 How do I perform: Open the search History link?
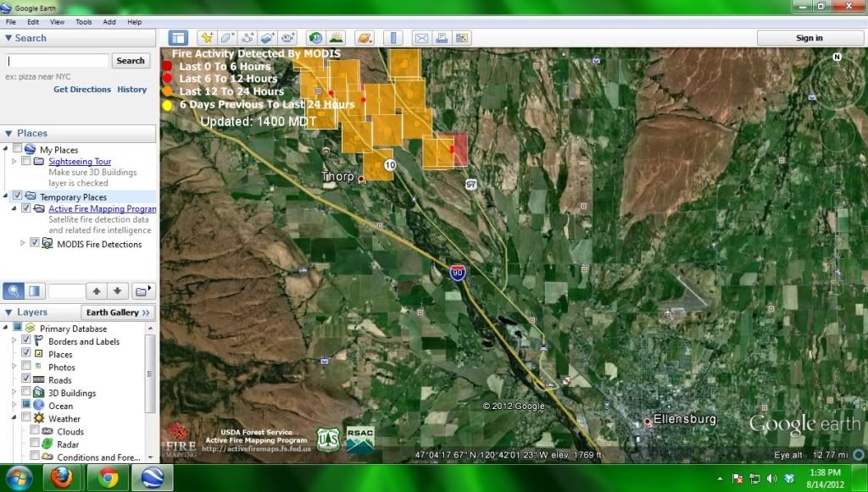click(131, 90)
